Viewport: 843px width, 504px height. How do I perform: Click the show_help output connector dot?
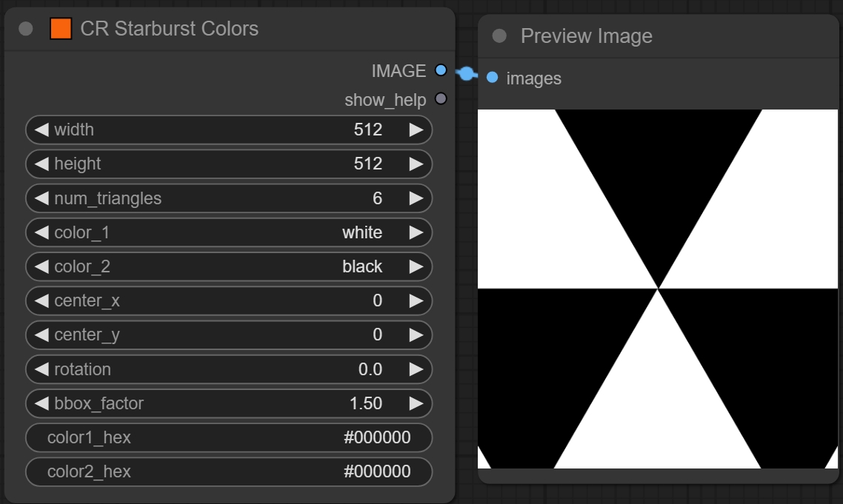[441, 99]
